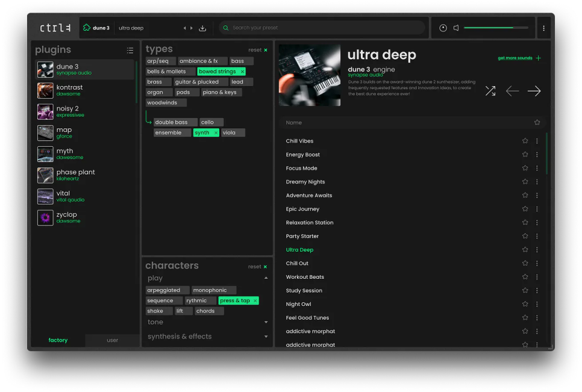Open the header three-dot options menu
The width and height of the screenshot is (582, 392).
point(544,28)
